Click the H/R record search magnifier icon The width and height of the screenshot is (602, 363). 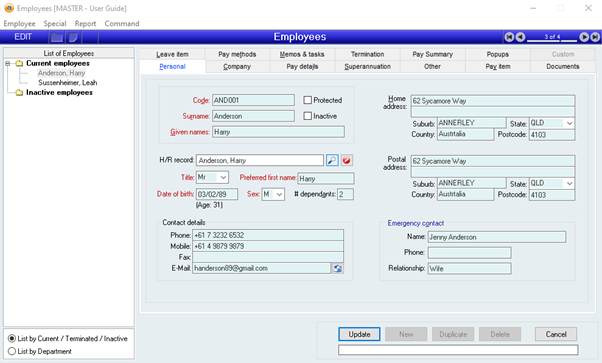tap(332, 160)
